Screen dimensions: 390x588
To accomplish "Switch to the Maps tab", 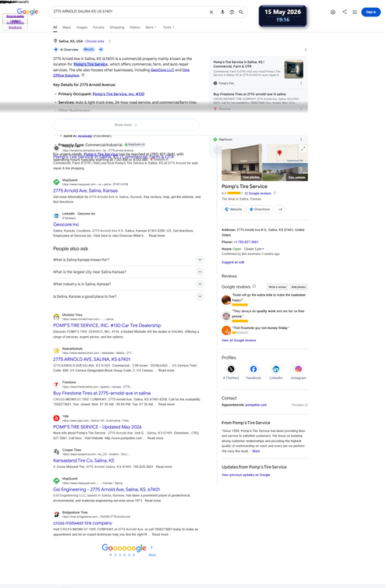I will (x=66, y=27).
